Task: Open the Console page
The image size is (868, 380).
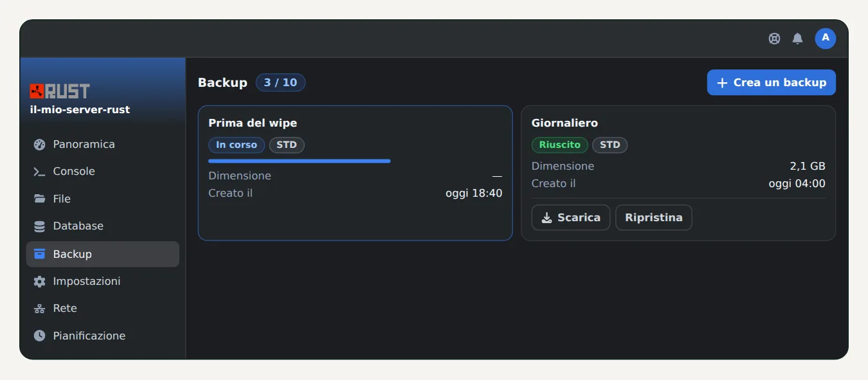Action: coord(103,172)
